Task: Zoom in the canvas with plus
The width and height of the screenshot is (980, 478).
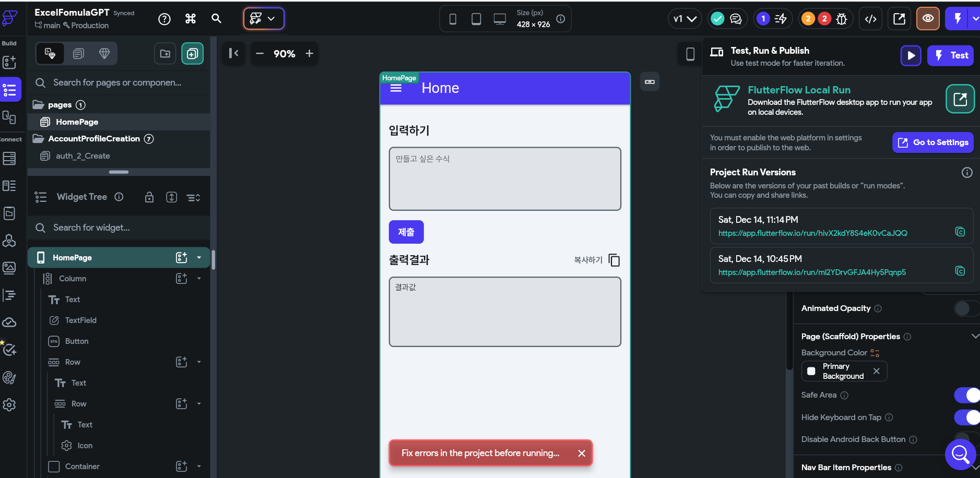Action: 309,53
